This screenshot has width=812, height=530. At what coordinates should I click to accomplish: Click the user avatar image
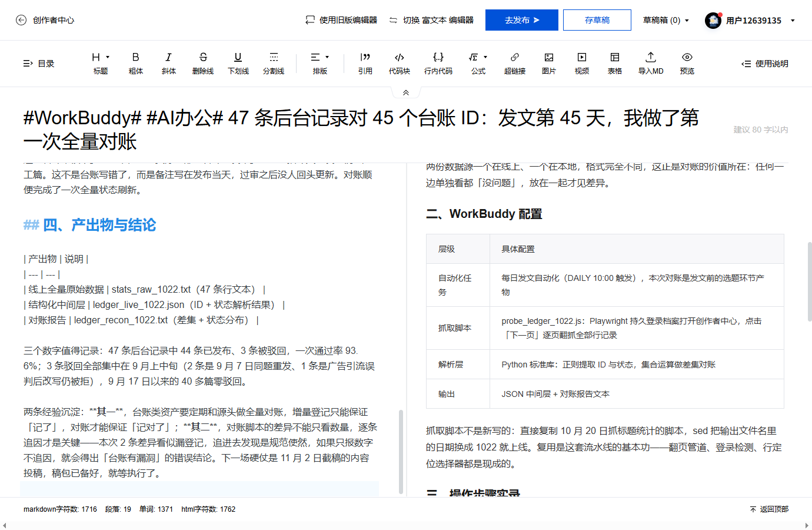pos(713,20)
